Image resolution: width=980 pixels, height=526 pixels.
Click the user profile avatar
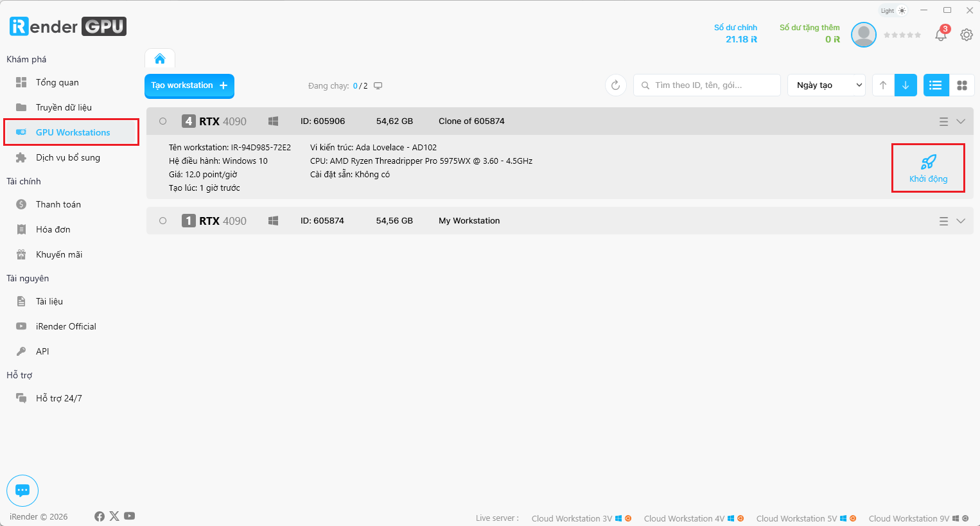coord(864,35)
